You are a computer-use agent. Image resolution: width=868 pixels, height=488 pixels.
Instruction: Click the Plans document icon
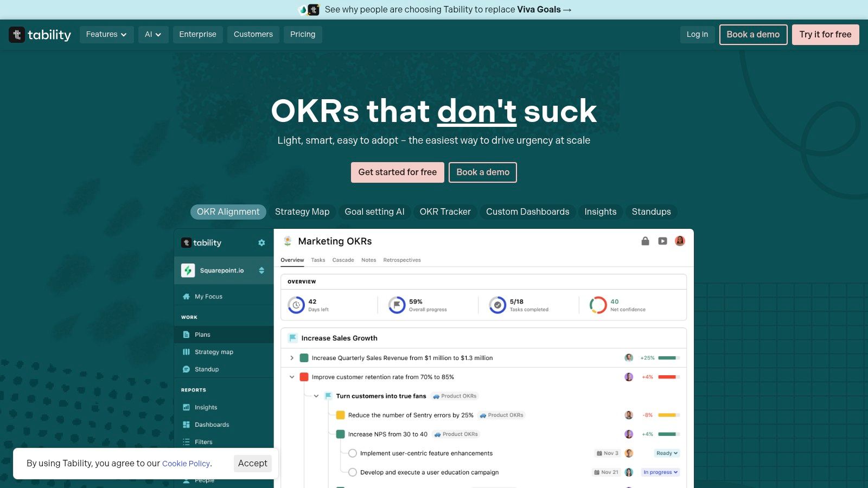click(186, 335)
